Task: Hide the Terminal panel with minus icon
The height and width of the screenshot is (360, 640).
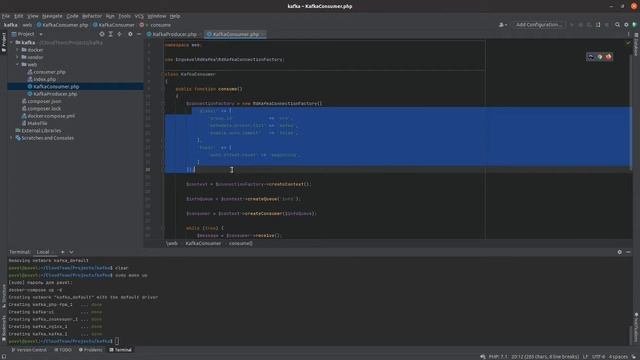Action: pos(628,252)
